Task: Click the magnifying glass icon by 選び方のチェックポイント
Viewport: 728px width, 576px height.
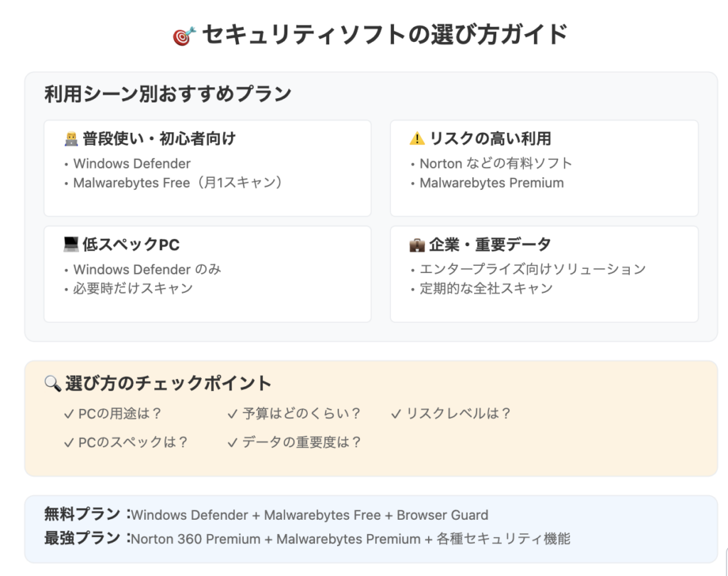Action: (x=53, y=384)
